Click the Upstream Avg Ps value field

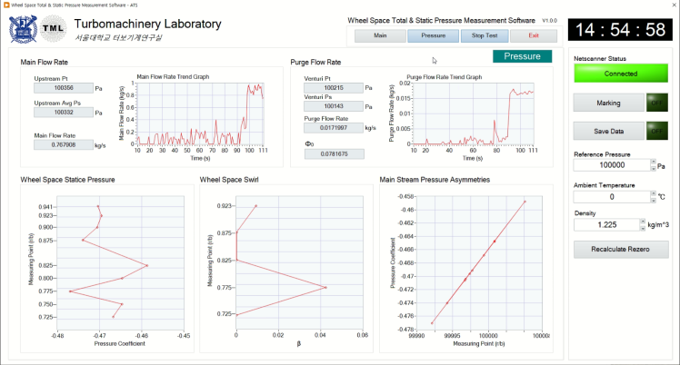(64, 112)
